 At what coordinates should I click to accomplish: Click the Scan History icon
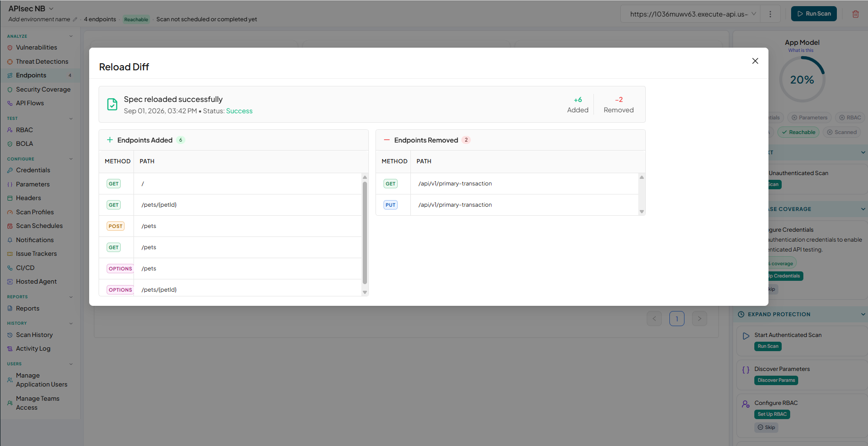tap(10, 335)
